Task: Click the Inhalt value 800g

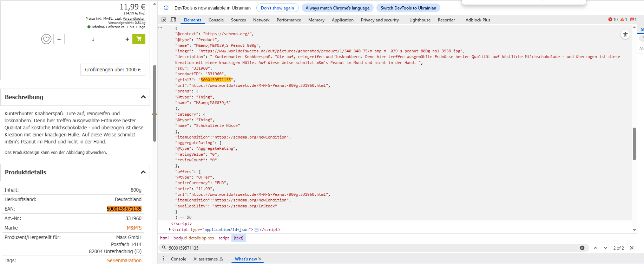Action: click(136, 190)
